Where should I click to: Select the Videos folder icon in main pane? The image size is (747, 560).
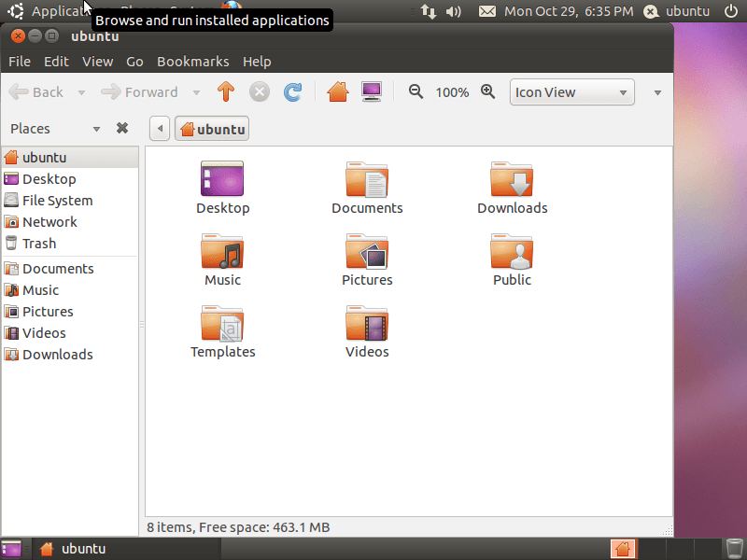point(367,323)
